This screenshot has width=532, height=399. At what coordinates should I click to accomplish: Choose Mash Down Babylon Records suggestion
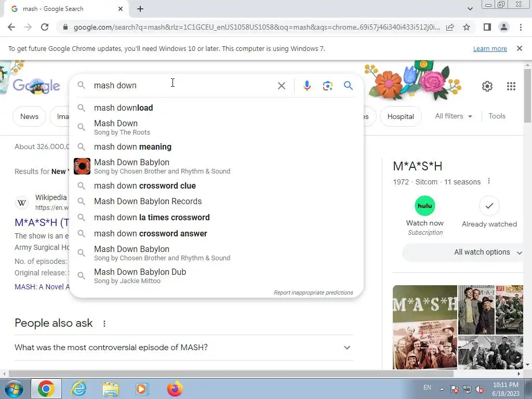[x=217, y=202]
